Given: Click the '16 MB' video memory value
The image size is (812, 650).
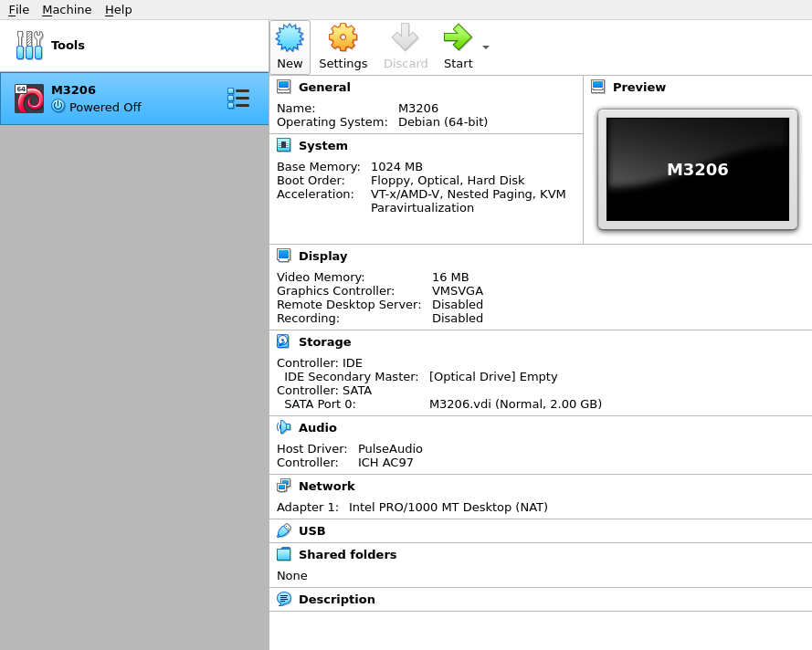Looking at the screenshot, I should click(x=450, y=277).
